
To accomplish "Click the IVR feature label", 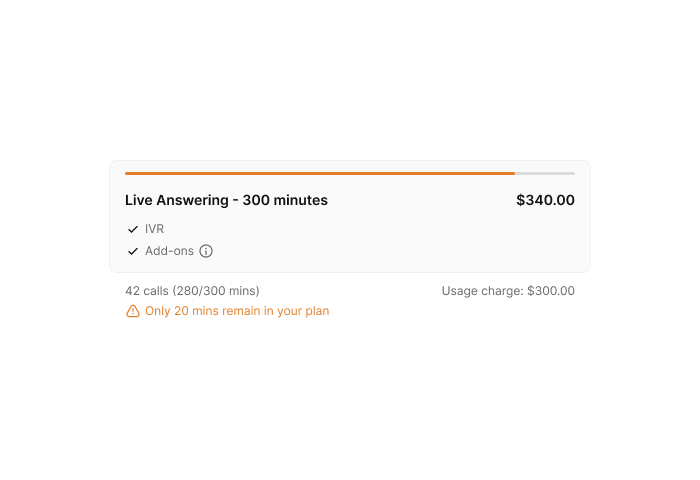I will 154,229.
